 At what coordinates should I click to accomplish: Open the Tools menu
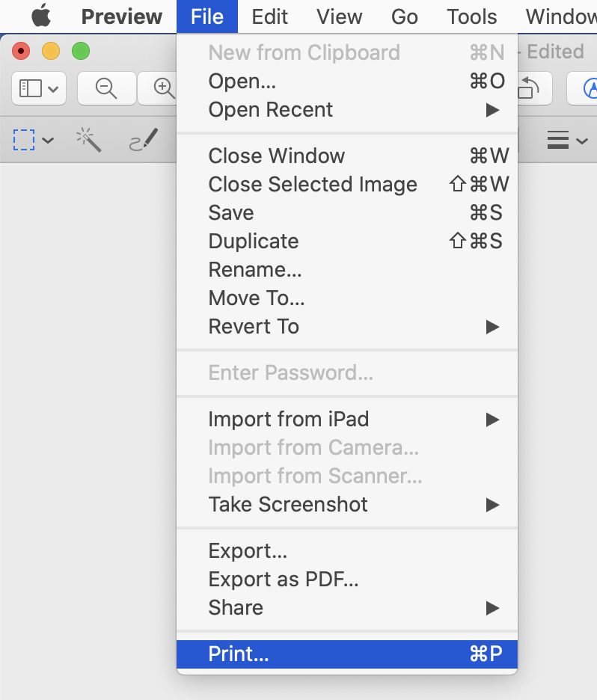[x=471, y=16]
